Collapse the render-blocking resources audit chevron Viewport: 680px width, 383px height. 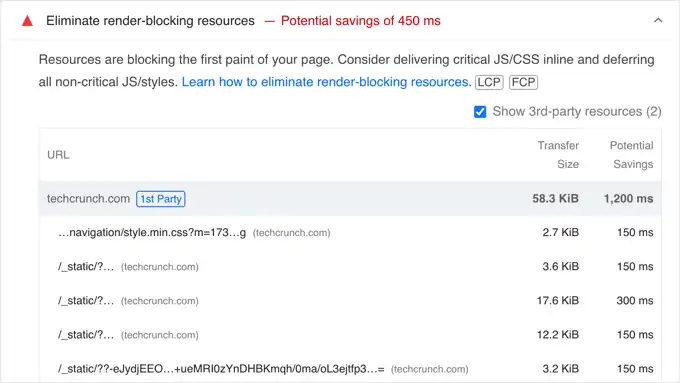pyautogui.click(x=658, y=20)
